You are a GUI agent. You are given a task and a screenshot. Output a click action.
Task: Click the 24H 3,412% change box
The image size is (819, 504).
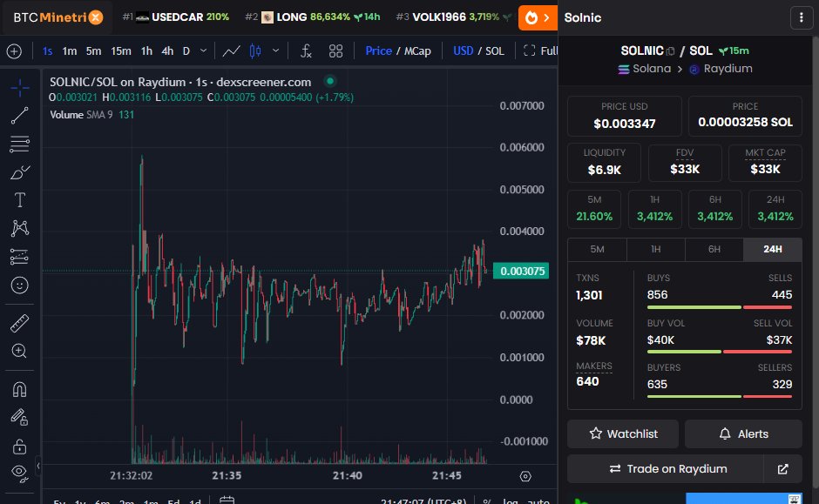point(775,209)
